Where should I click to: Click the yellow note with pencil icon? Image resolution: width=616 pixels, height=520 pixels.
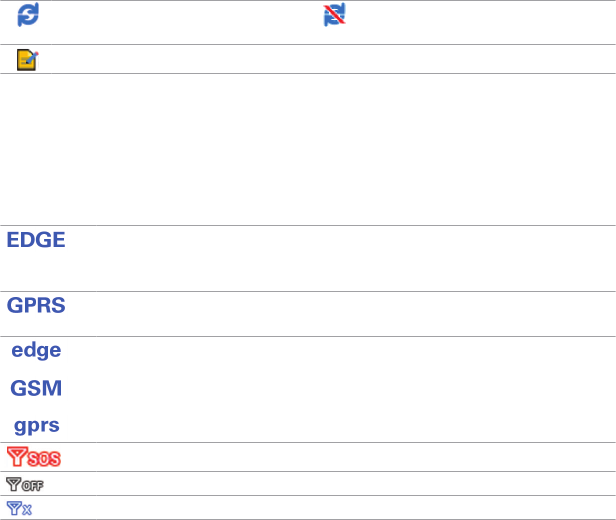click(x=25, y=60)
